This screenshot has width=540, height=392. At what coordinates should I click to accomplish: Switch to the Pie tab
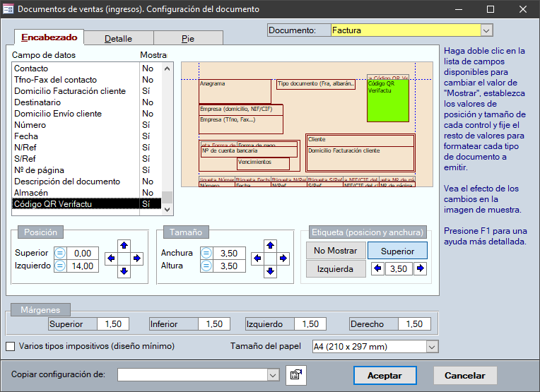click(x=188, y=39)
